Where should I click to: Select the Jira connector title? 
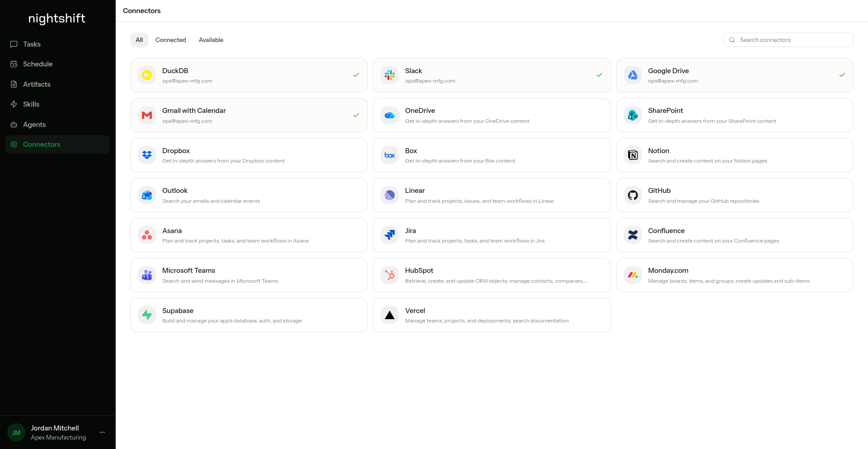coord(410,230)
